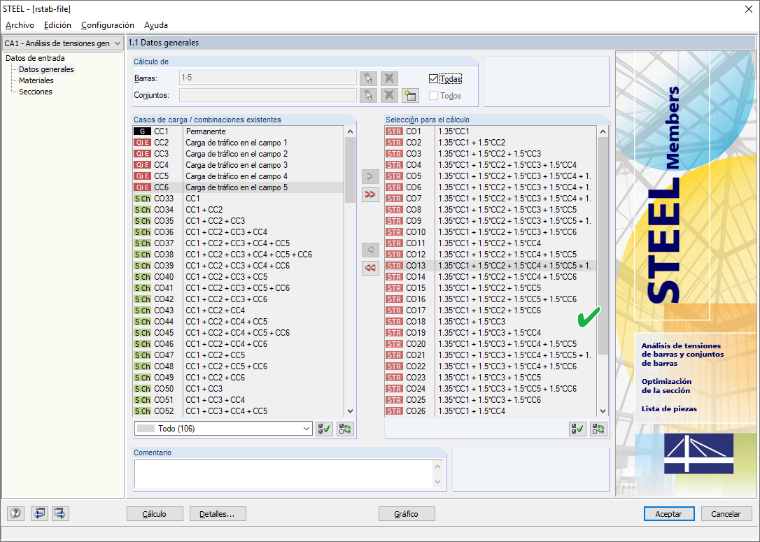Click the Cancelar button

pyautogui.click(x=726, y=514)
